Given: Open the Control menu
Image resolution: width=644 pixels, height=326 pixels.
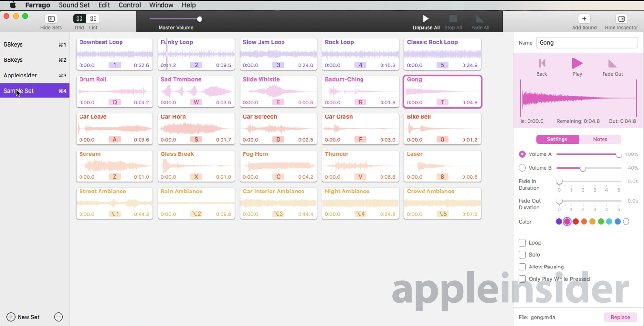Looking at the screenshot, I should 129,5.
